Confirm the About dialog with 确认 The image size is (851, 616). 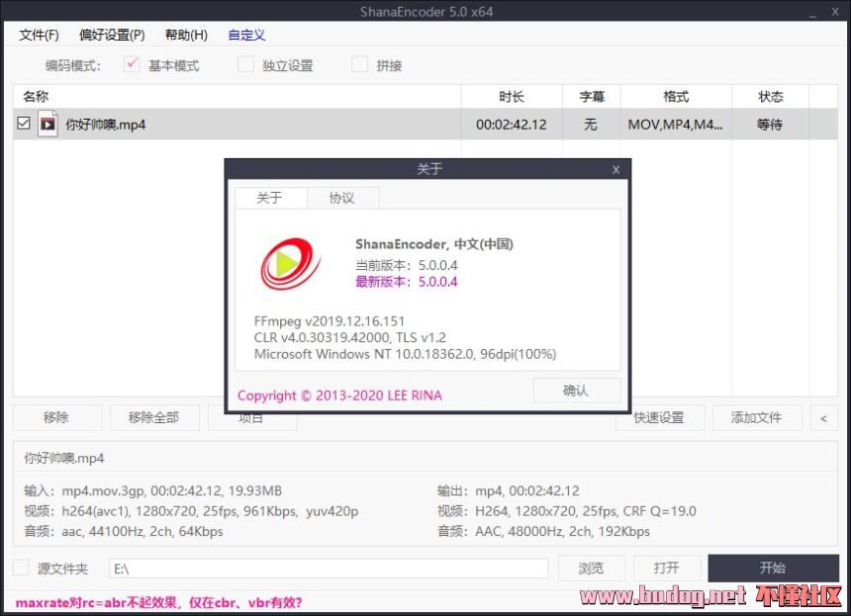tap(576, 391)
